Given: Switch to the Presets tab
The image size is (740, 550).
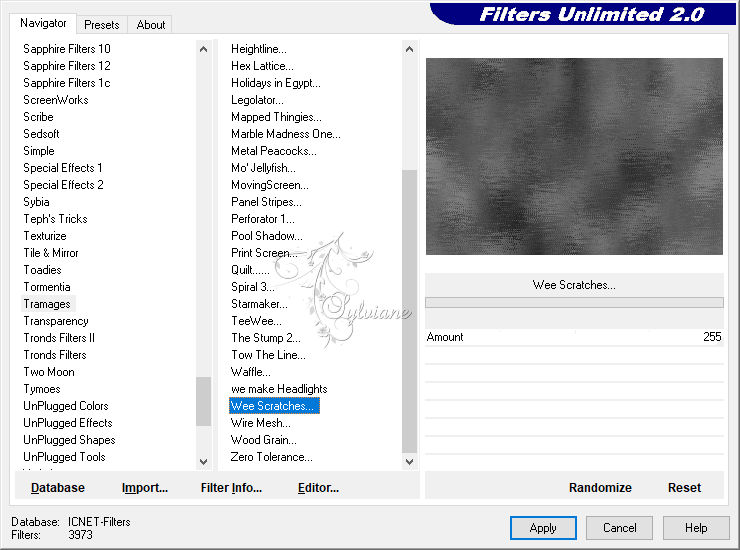Looking at the screenshot, I should coord(101,25).
